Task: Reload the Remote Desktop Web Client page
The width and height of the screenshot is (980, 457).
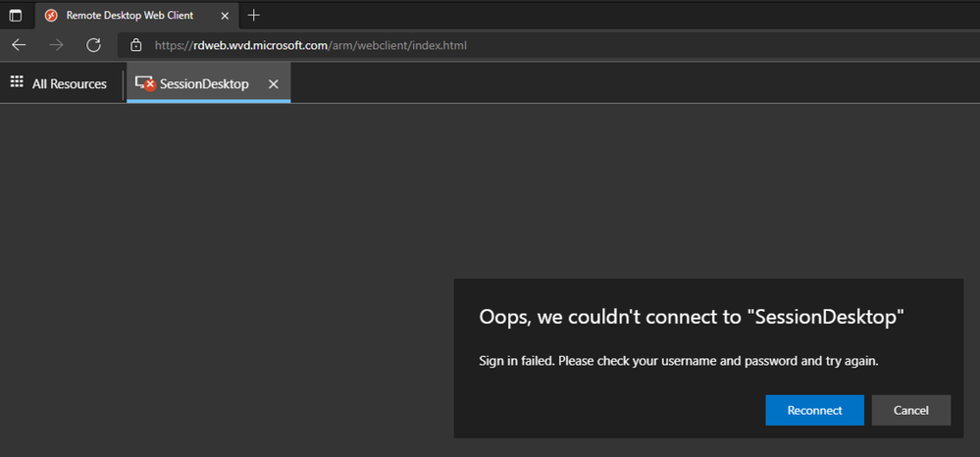Action: pyautogui.click(x=94, y=45)
